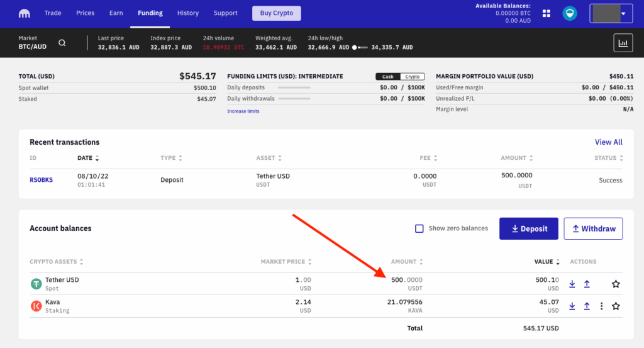Click the Index price 32,887.3 AUD
This screenshot has height=348, width=644.
pyautogui.click(x=171, y=47)
